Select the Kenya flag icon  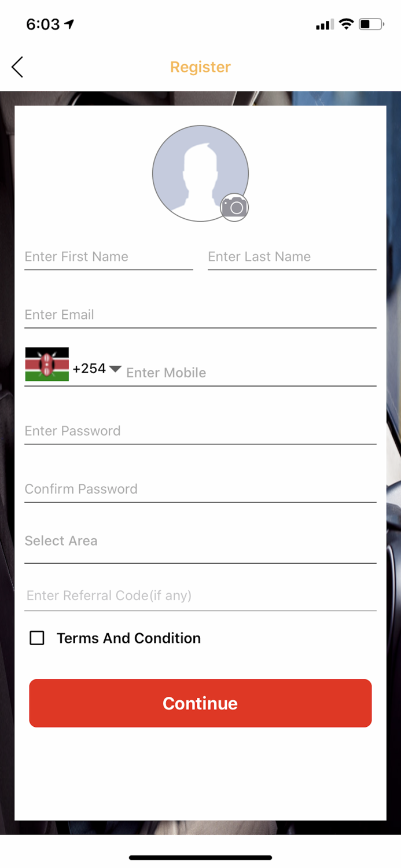pyautogui.click(x=47, y=365)
